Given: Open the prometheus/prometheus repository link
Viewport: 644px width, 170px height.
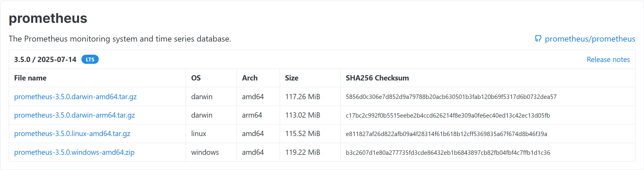Looking at the screenshot, I should click(590, 39).
